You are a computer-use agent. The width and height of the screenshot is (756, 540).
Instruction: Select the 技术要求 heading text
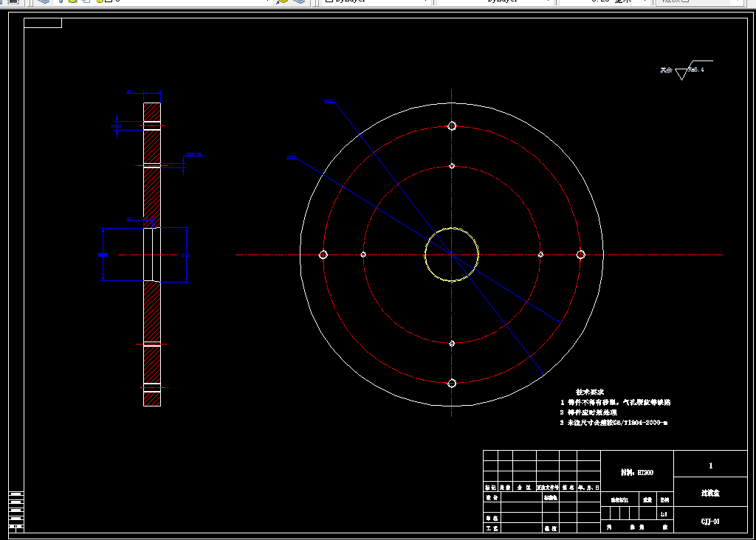pyautogui.click(x=590, y=392)
